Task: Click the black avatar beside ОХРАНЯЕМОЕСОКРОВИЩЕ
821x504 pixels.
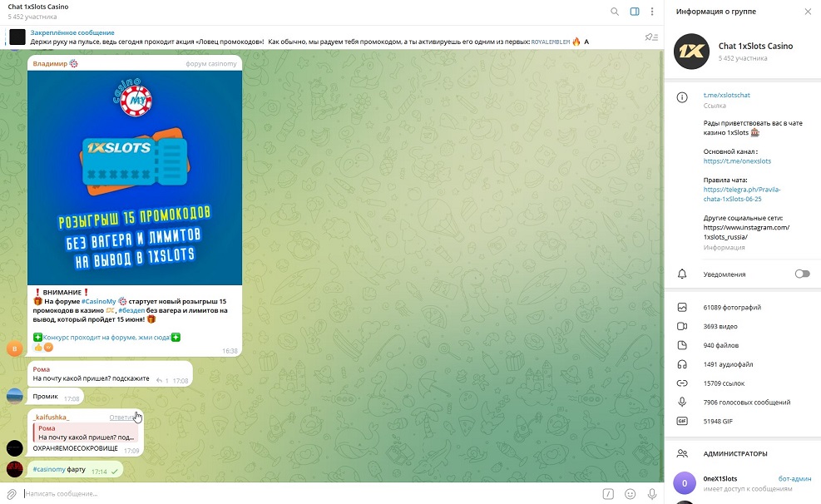Action: click(x=15, y=448)
